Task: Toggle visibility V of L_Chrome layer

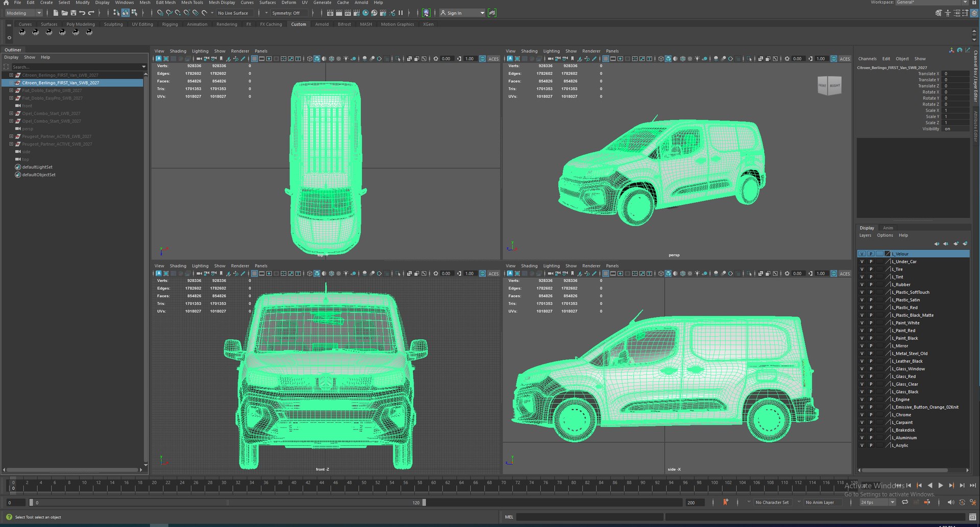Action: click(x=862, y=415)
